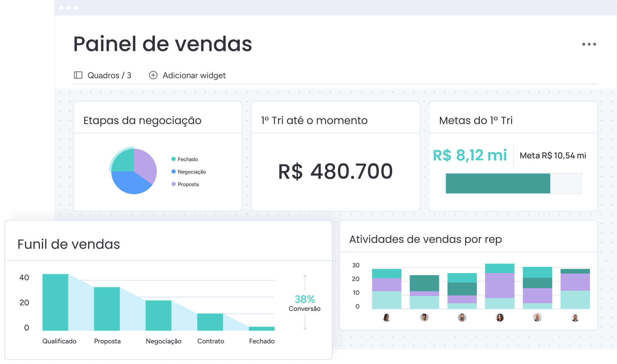Screen dimensions: 617x364
Task: Click the first rep's stacked bar
Action: pos(387,289)
